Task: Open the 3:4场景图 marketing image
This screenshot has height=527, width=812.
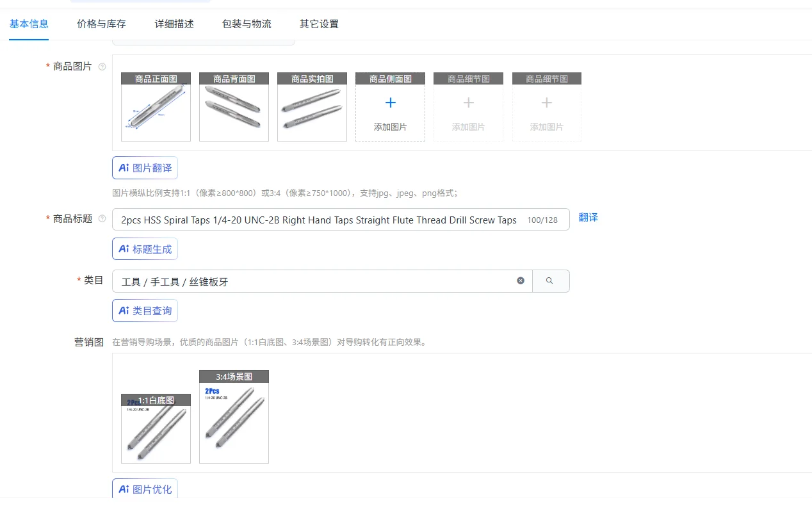Action: pyautogui.click(x=234, y=416)
